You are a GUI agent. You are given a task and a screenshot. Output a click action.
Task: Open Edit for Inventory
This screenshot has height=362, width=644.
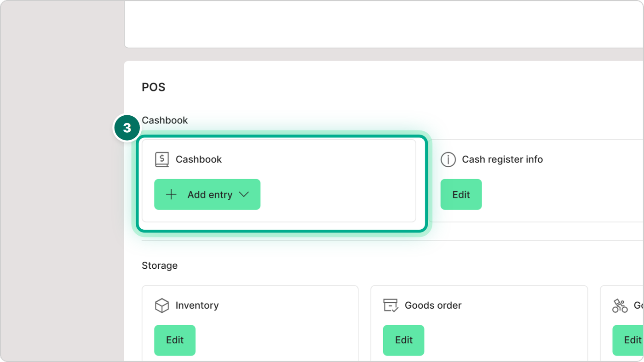click(x=175, y=340)
